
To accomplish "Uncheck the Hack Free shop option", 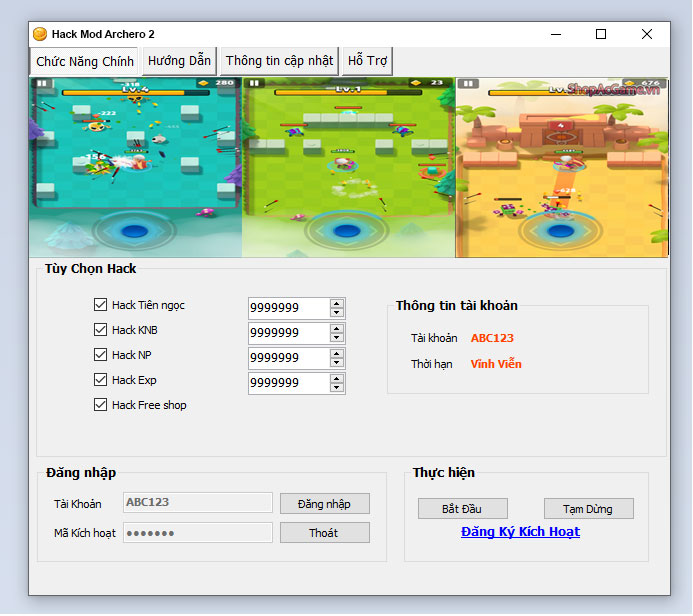I will [x=100, y=405].
